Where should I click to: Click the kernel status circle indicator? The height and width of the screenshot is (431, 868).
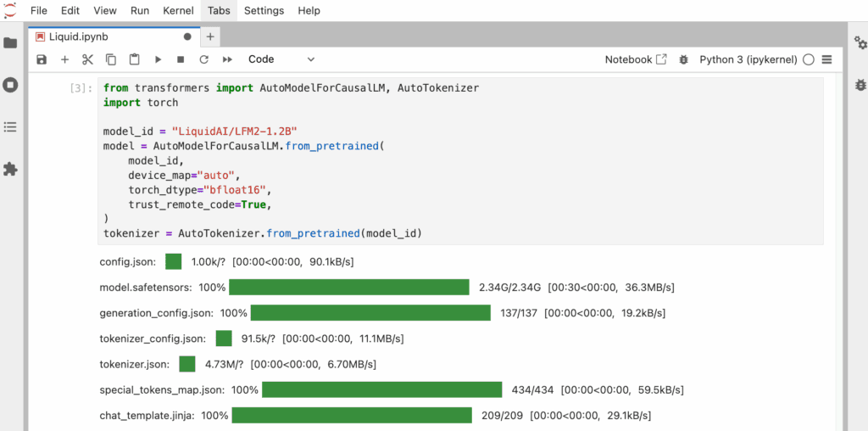808,60
